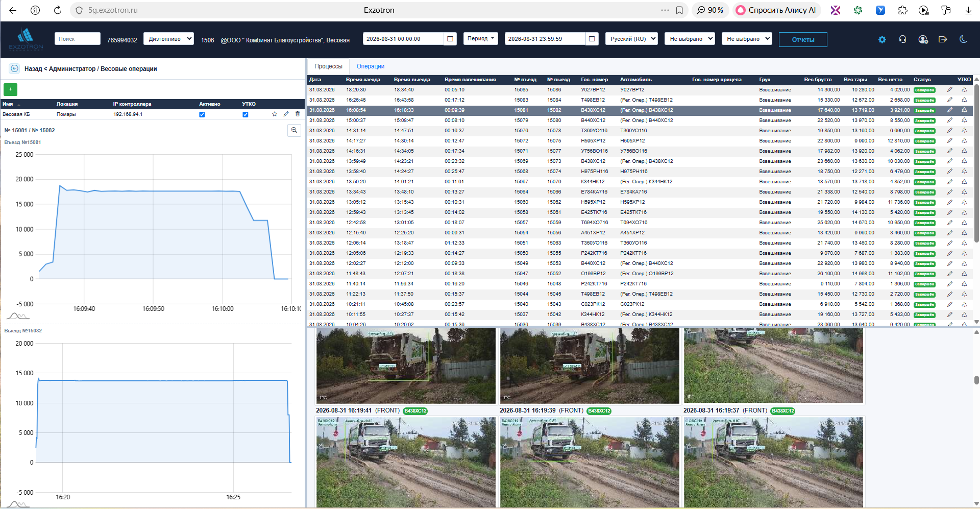Toggle УТКО checkbox for Весовая КБ

[246, 114]
